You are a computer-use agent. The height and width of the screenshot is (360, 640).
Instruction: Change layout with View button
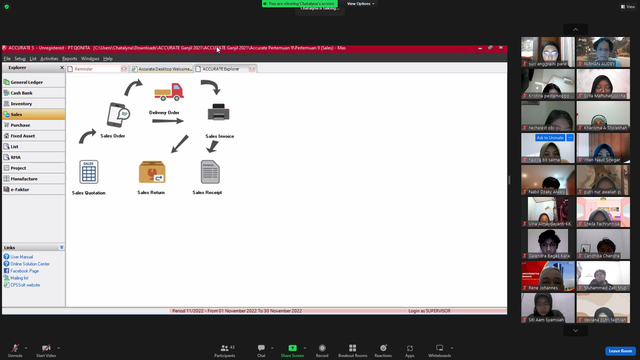pos(628,7)
